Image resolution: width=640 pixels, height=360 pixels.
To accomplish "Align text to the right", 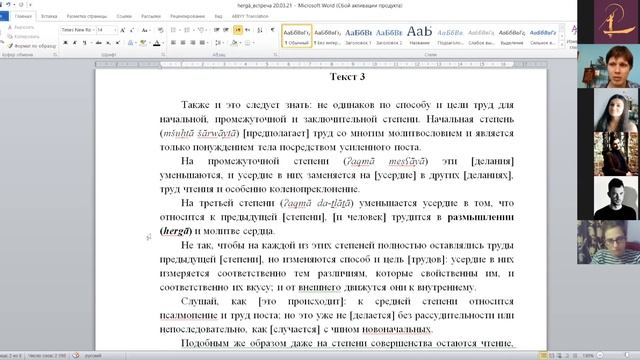I will coord(193,42).
